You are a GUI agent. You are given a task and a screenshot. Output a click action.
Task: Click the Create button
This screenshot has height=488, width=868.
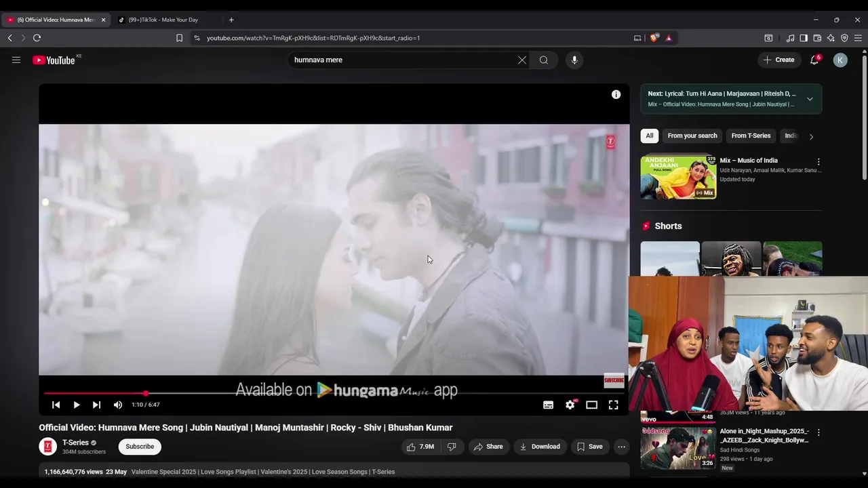point(779,60)
